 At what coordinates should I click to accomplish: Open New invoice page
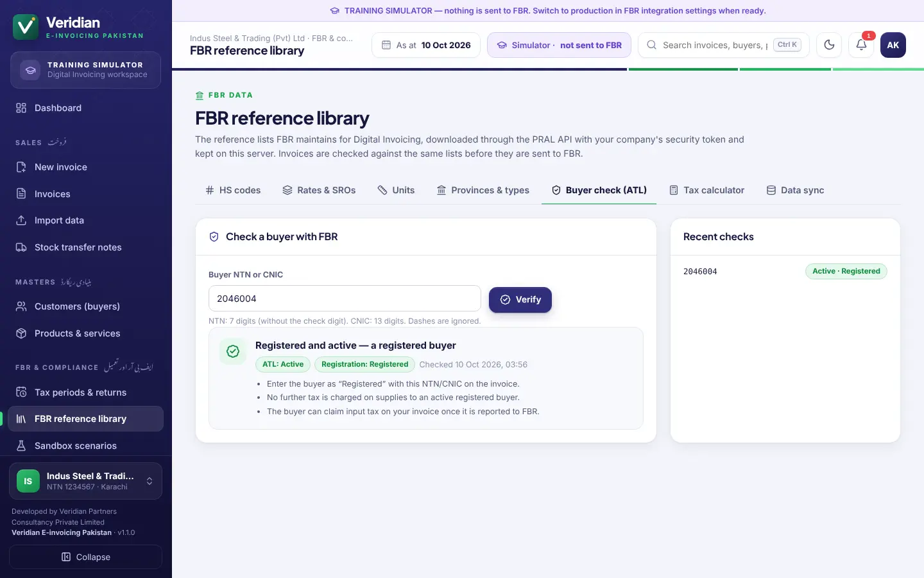[86, 167]
